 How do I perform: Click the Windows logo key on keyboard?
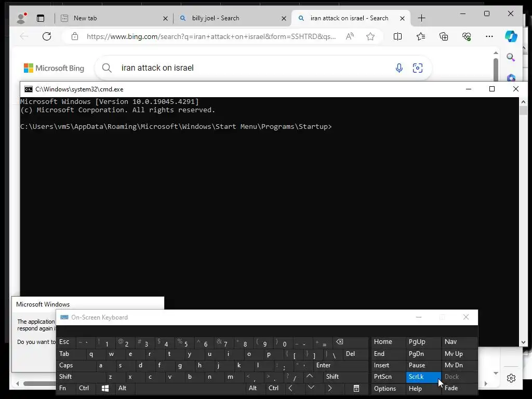coord(105,389)
